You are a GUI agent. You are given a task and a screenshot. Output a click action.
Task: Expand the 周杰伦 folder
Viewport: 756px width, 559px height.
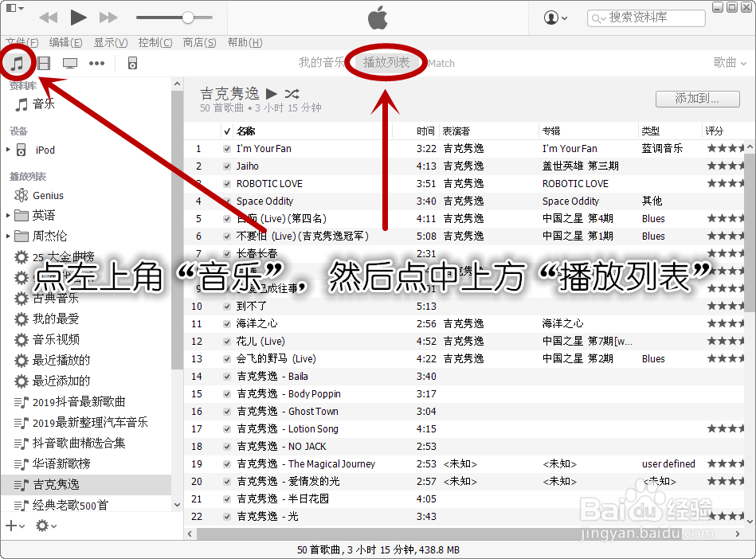tap(8, 236)
